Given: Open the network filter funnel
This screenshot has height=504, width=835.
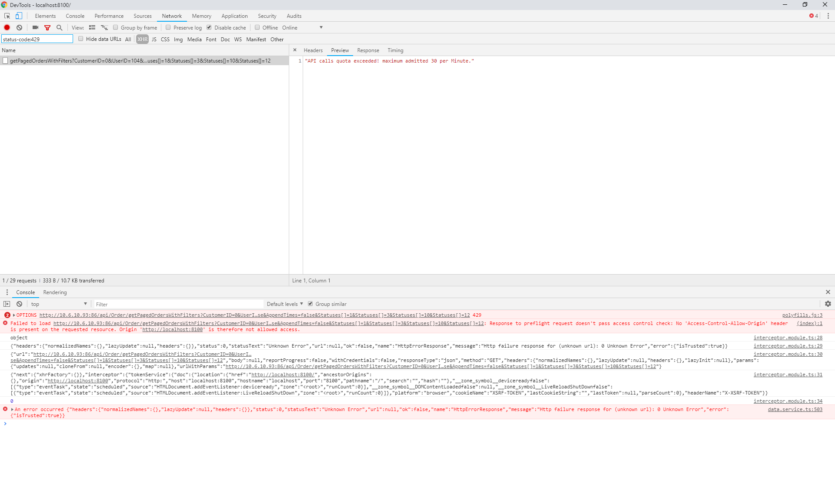Looking at the screenshot, I should [x=47, y=27].
